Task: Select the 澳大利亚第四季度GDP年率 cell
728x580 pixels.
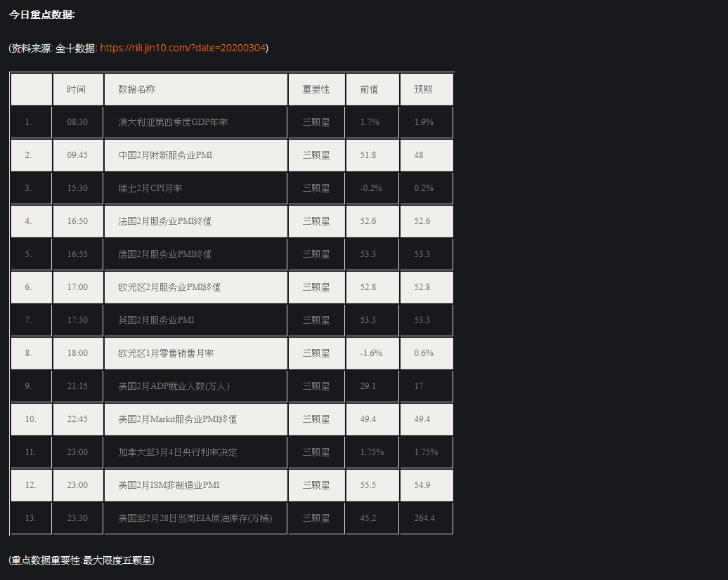Action: coord(196,122)
